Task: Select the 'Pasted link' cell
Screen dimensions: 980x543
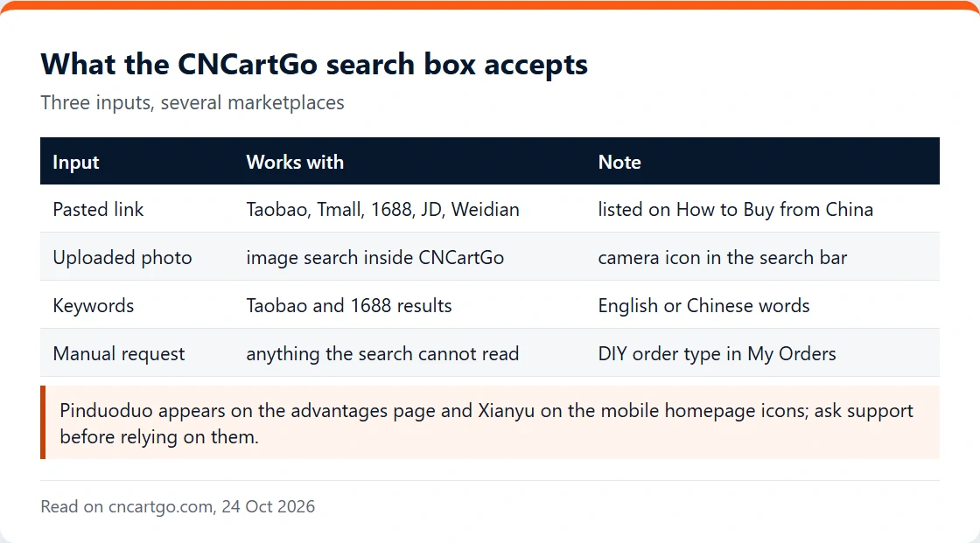Action: (x=136, y=209)
